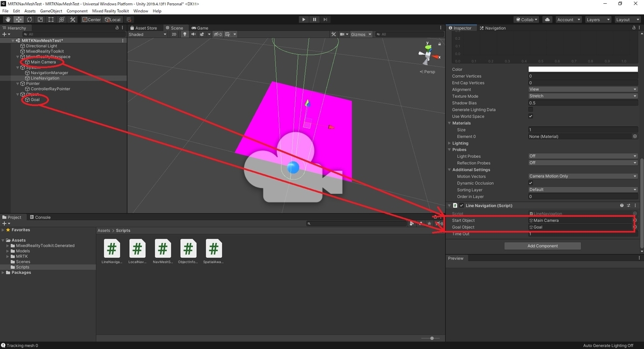644x349 pixels.
Task: Switch to the Asset Store tab
Action: tap(143, 28)
